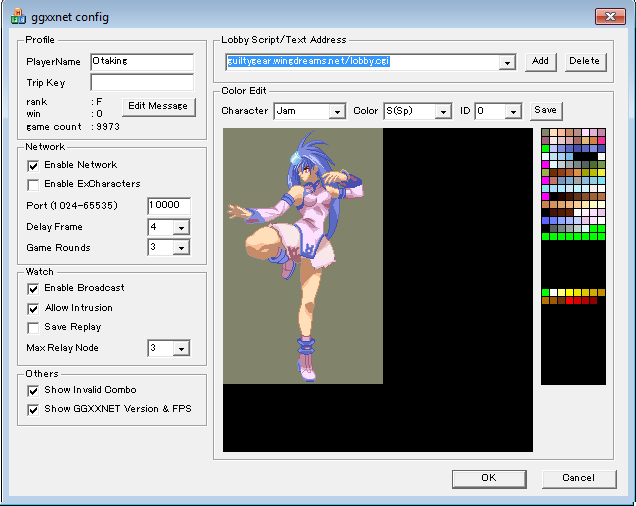Viewport: 636px width, 506px height.
Task: Click the Edit Message button
Action: 158,106
